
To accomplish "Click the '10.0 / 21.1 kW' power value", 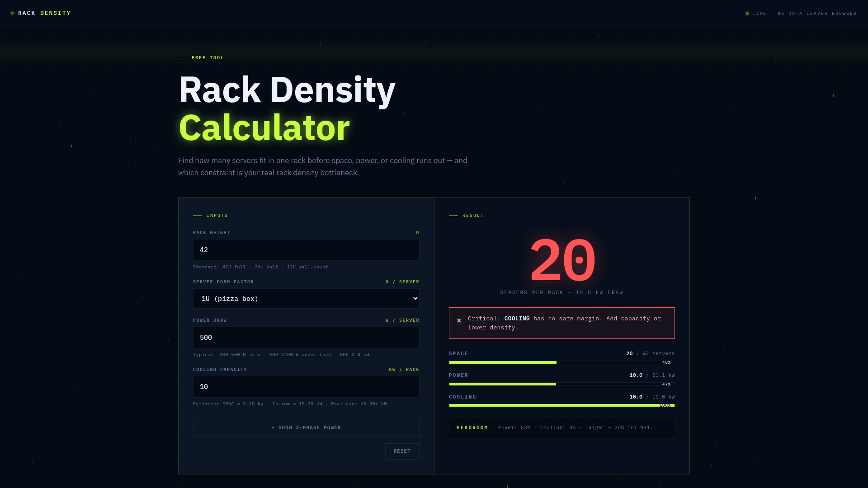I will pyautogui.click(x=652, y=375).
